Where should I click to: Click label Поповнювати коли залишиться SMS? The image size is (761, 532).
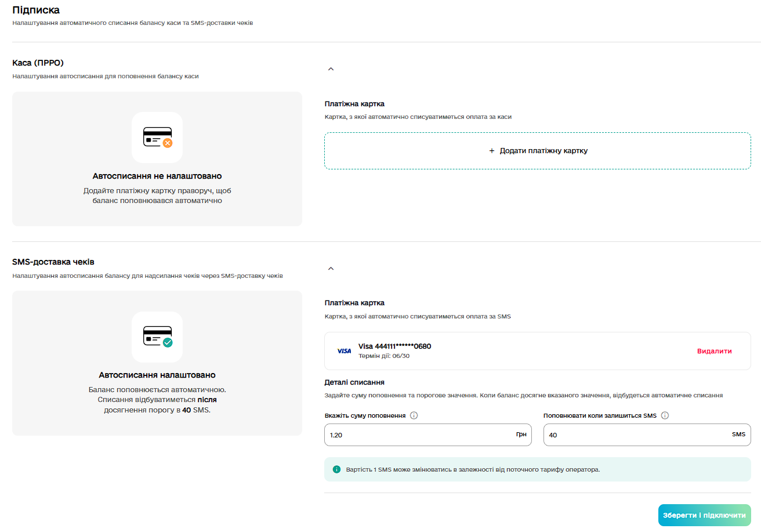pyautogui.click(x=600, y=415)
